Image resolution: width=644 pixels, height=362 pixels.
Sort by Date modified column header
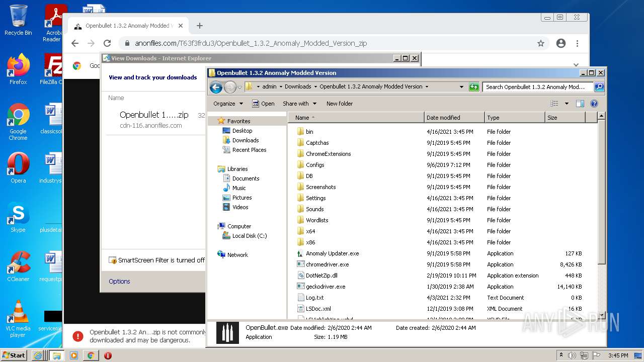point(454,118)
